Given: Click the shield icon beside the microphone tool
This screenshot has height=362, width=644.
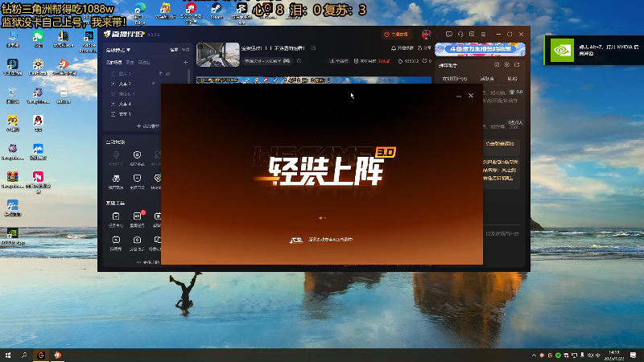Looking at the screenshot, I should (137, 154).
